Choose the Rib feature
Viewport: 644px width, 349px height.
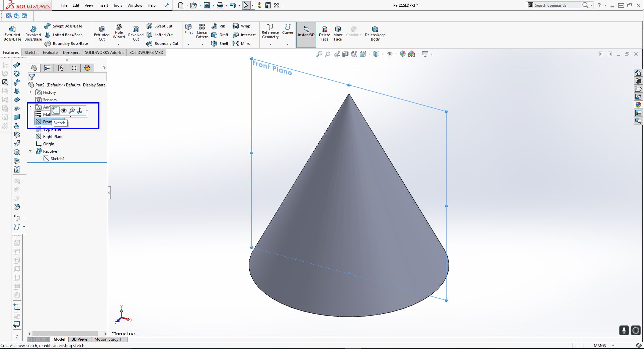pyautogui.click(x=219, y=26)
